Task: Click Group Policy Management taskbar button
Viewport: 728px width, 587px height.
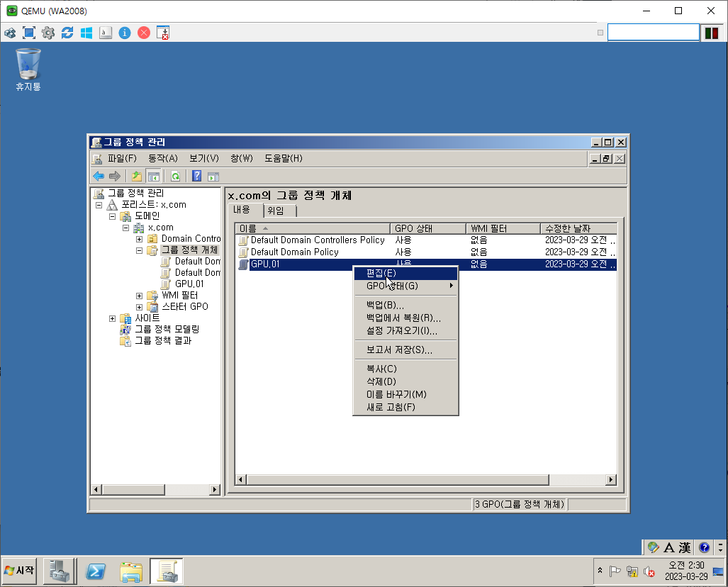Action: (166, 571)
